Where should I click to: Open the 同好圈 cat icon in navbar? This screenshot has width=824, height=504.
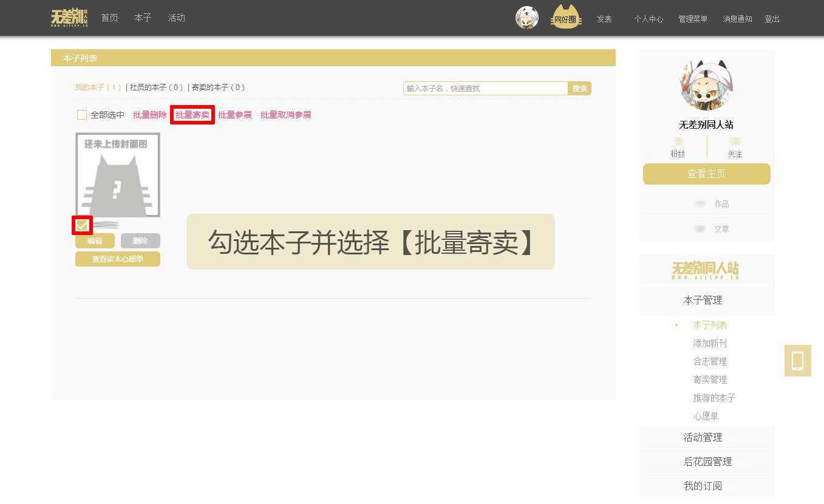click(x=565, y=18)
